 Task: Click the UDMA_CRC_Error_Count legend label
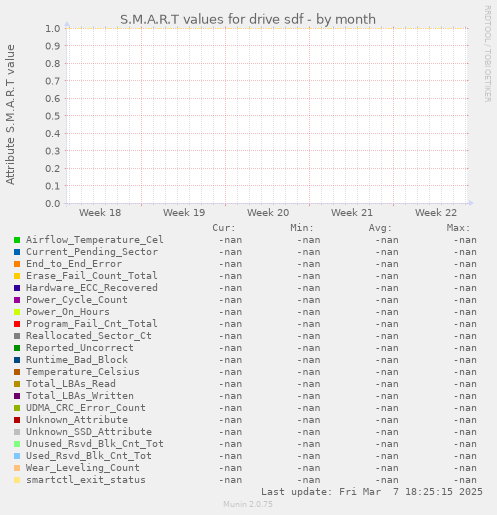[86, 408]
